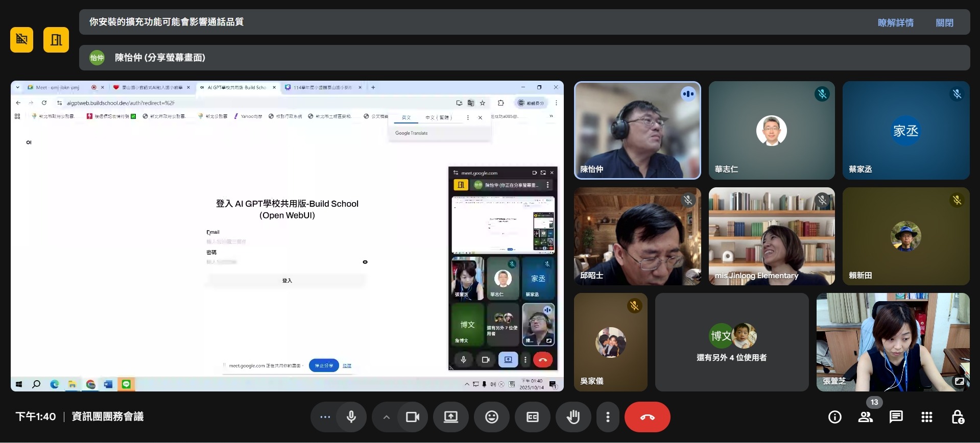Open the 還有另外 4 位使用者 tile
980x443 pixels.
click(731, 342)
